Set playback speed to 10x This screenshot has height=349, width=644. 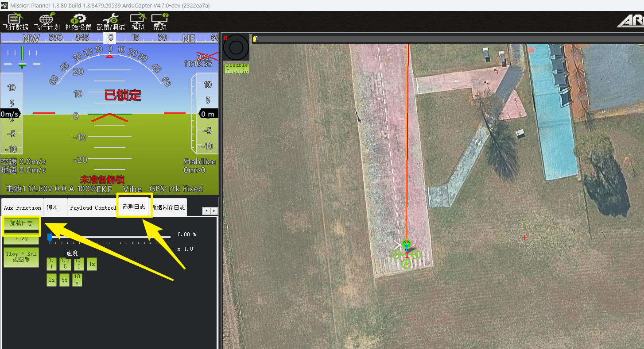coord(77,280)
